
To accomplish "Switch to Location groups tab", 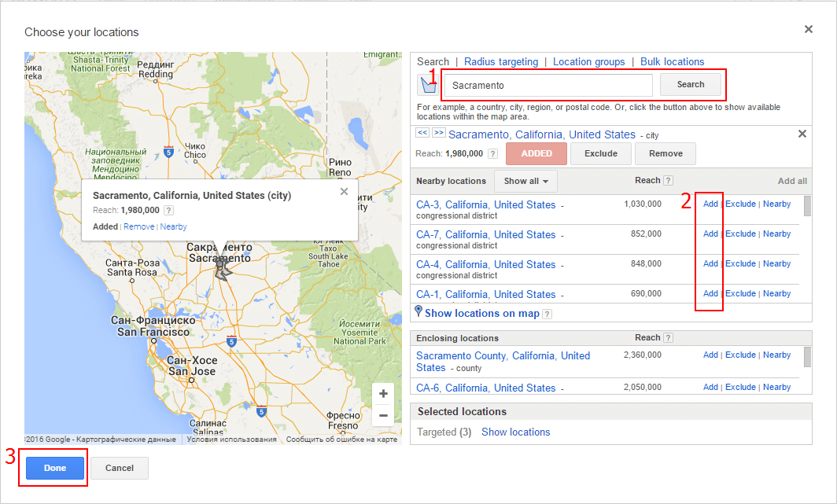I will point(588,62).
